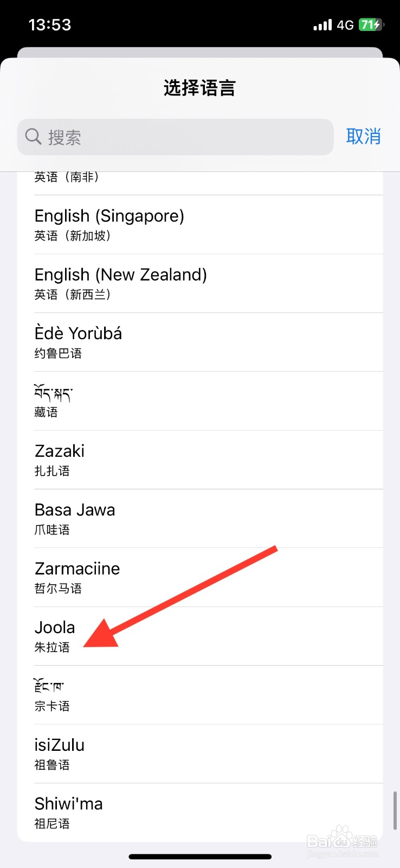The width and height of the screenshot is (400, 868).
Task: Select the Dzongkha 宗卡语 row
Action: pos(199,694)
